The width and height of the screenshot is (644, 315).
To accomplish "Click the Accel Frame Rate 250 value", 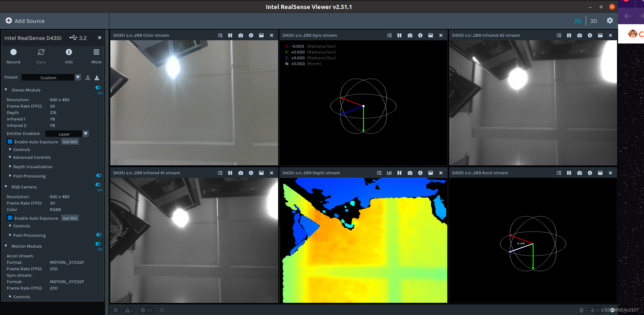I will click(x=54, y=269).
